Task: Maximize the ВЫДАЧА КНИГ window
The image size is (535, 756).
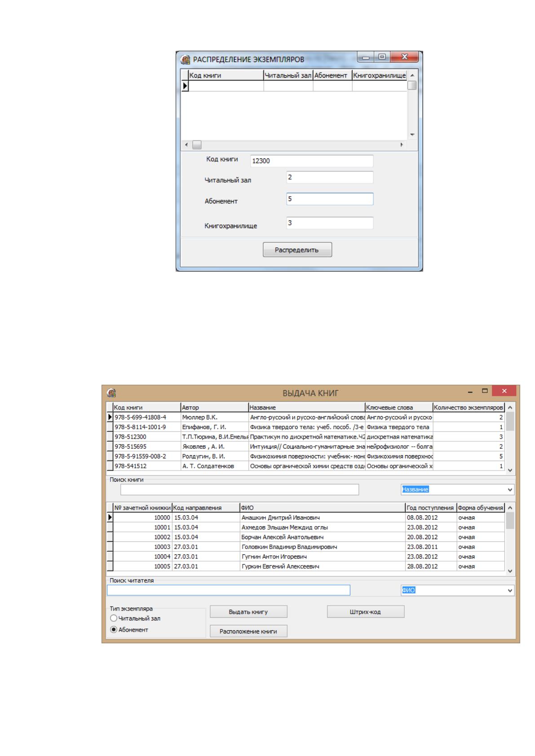Action: 485,391
